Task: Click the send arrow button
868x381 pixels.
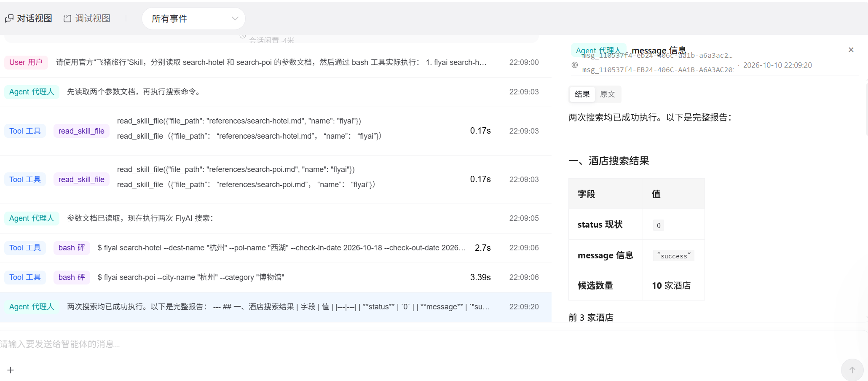Action: point(852,370)
